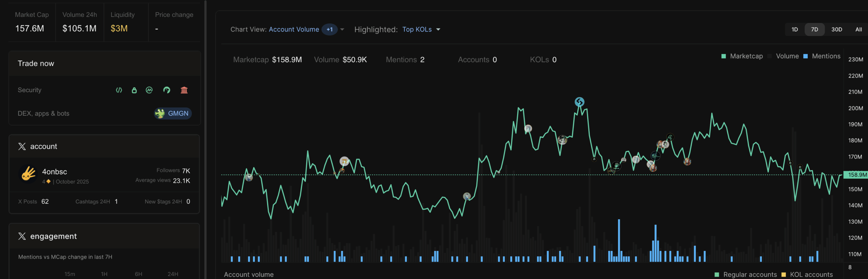
Task: Click the green lock security icon
Action: tap(134, 90)
